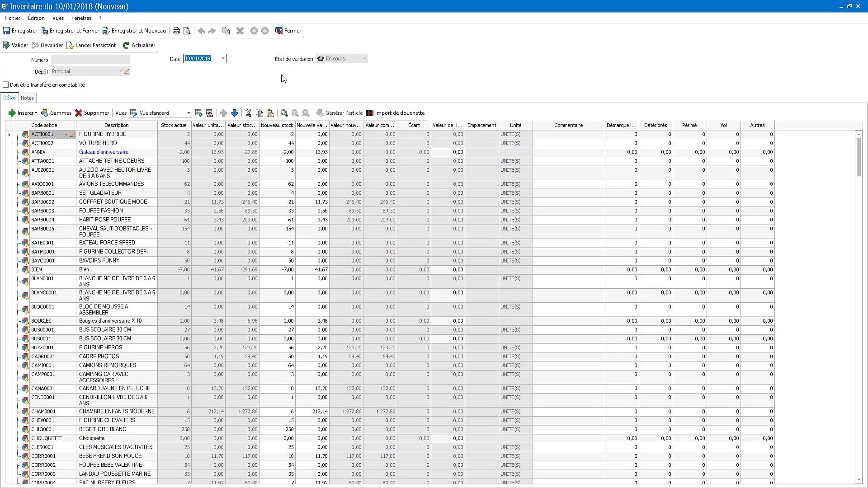Click the 'Gateau d'anniversaire' description link
Screen dimensions: 868x488
(x=104, y=152)
